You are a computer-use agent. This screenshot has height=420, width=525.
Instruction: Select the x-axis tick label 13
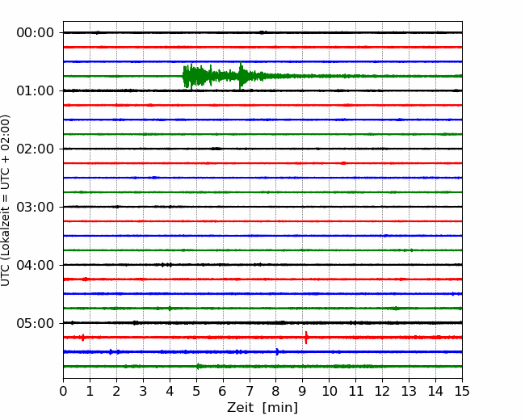click(x=409, y=391)
